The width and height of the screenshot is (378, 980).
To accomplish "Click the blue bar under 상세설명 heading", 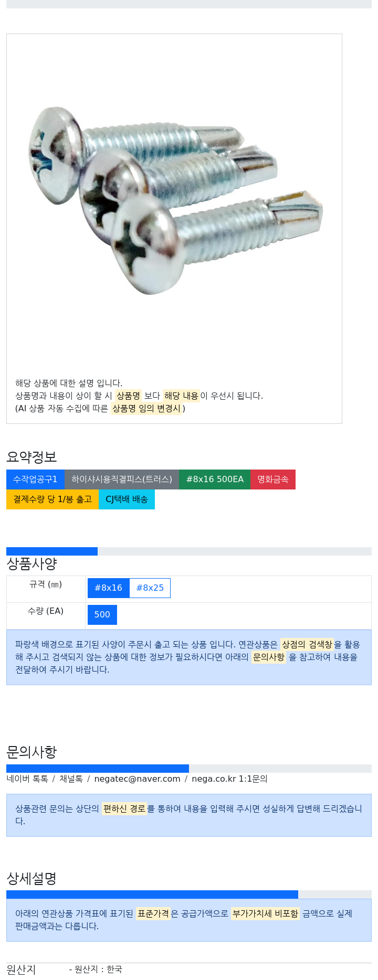I will (152, 894).
